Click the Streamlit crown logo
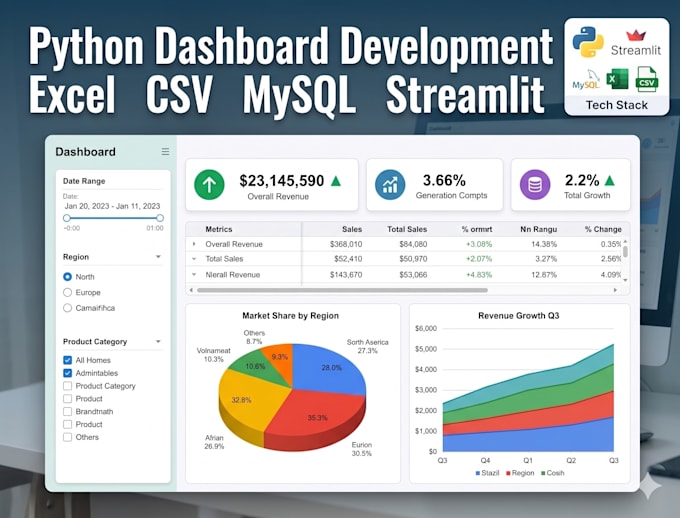Viewport: 680px width, 518px height. [636, 35]
